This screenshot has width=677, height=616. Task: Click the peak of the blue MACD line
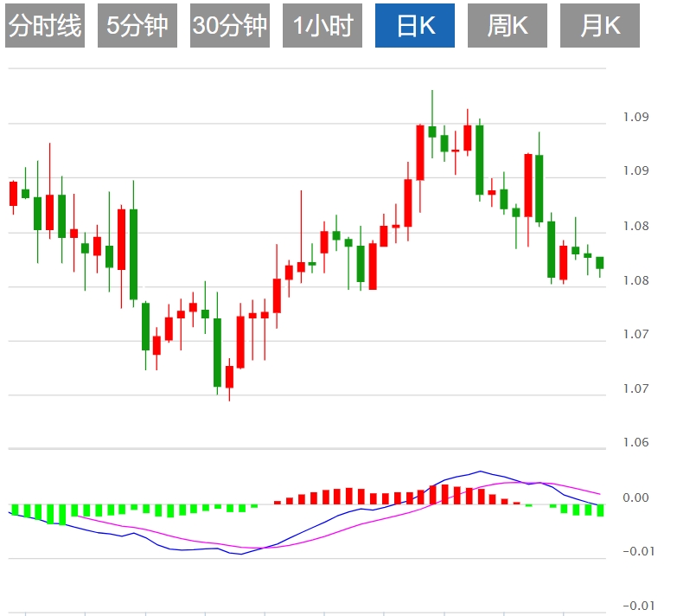(480, 472)
